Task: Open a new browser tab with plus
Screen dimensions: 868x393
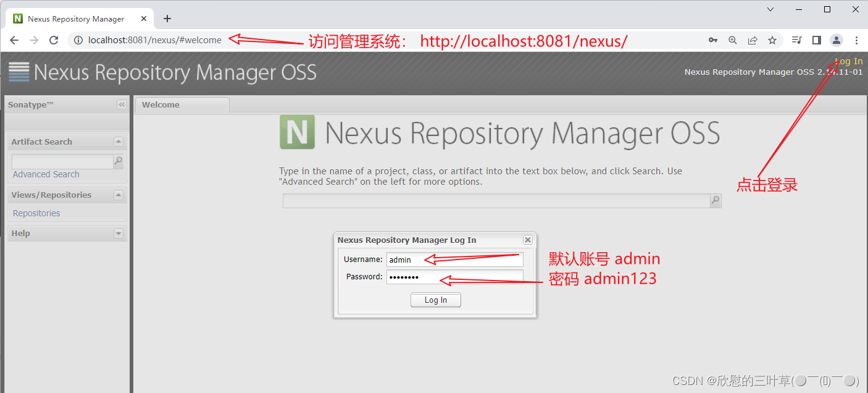Action: (x=167, y=19)
